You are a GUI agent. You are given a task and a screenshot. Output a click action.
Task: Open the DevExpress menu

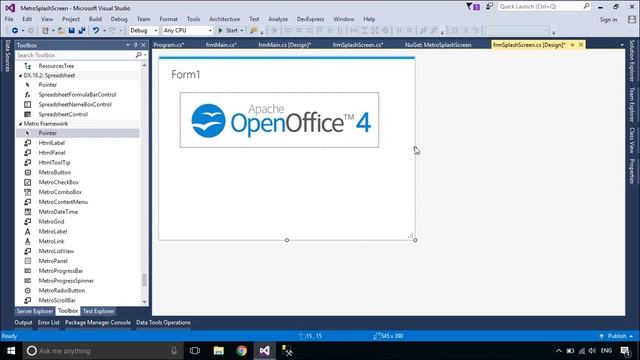[310, 19]
